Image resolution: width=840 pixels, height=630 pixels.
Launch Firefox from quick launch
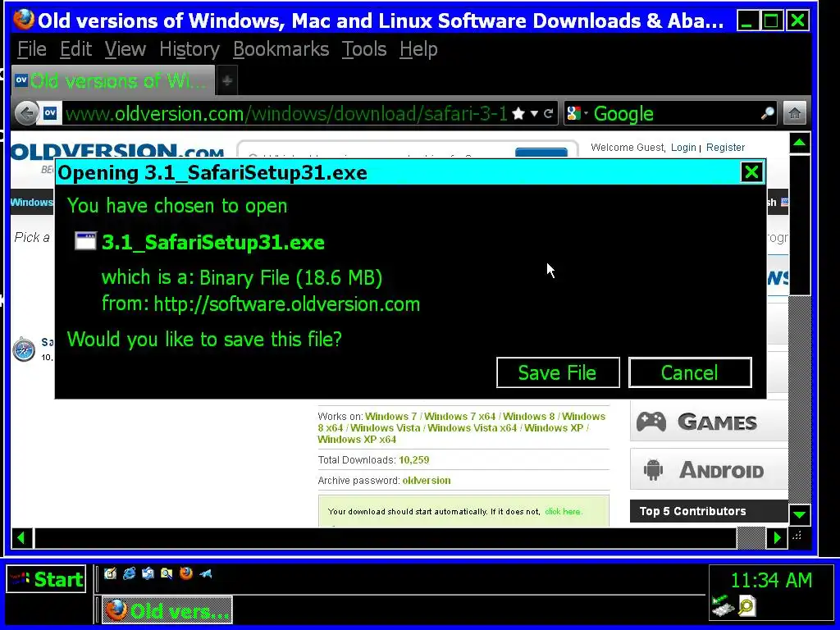click(186, 573)
